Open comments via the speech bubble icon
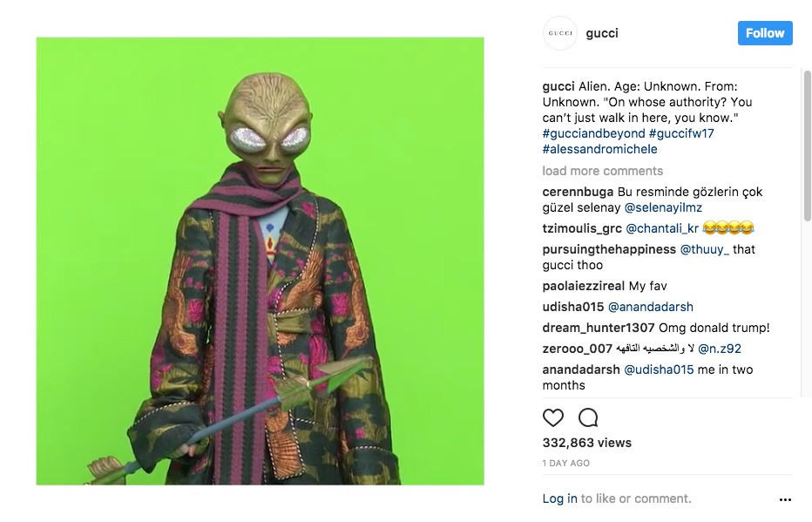This screenshot has height=522, width=812. (x=588, y=417)
